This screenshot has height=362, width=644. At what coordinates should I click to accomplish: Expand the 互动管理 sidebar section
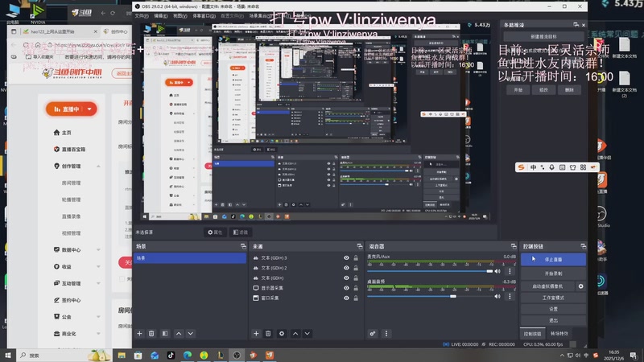[98, 283]
